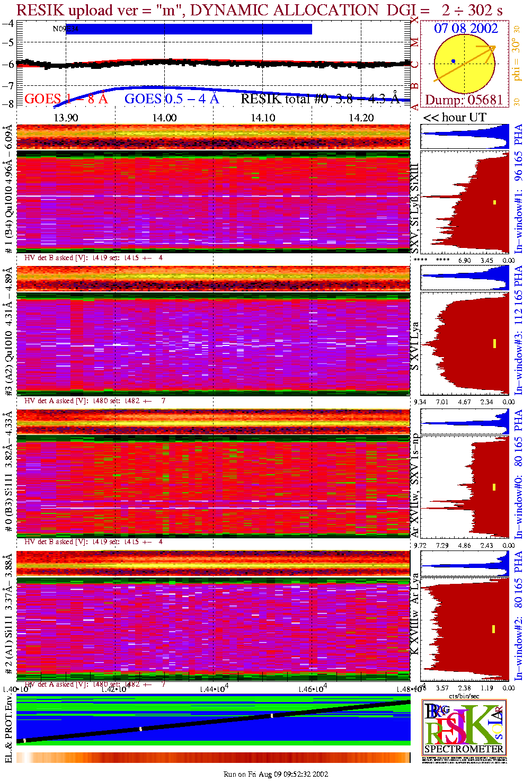Open the top blue PHA histogram panel
This screenshot has height=782, width=532.
(465, 137)
